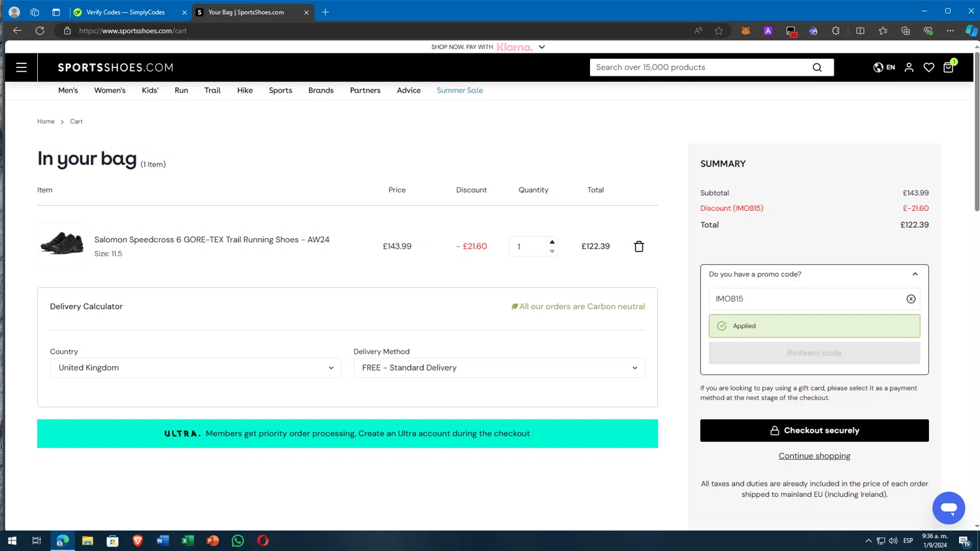Open the chat support bubble
This screenshot has width=980, height=551.
pos(949,508)
